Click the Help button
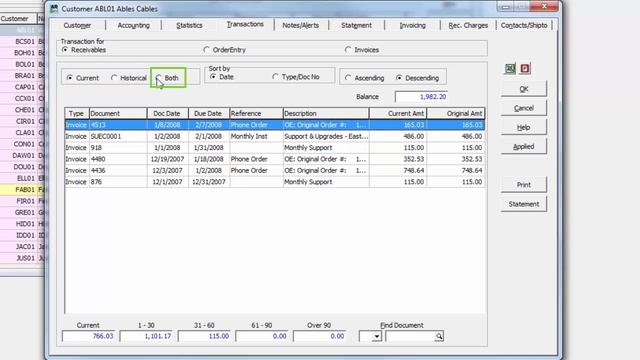The height and width of the screenshot is (360, 640). pos(524,127)
